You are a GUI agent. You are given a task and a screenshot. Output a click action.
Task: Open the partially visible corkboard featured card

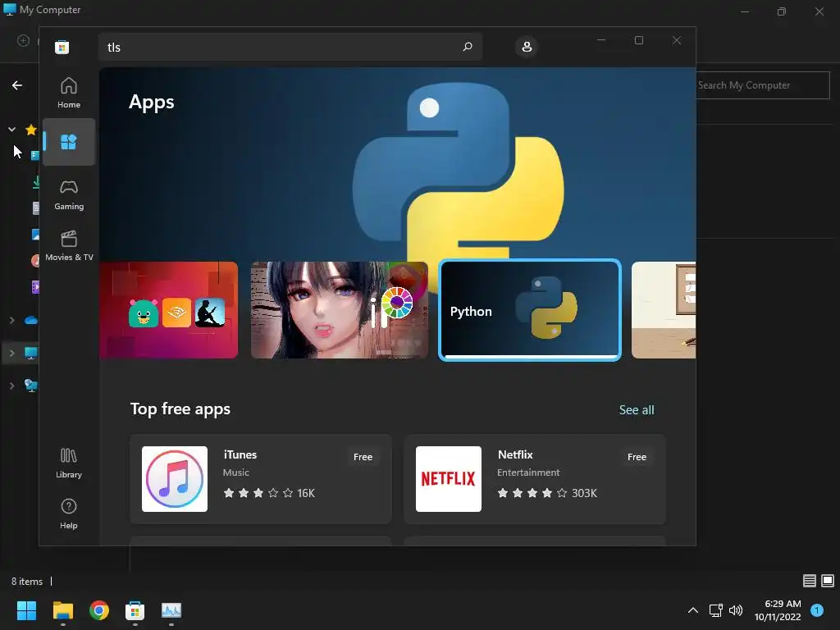coord(664,310)
